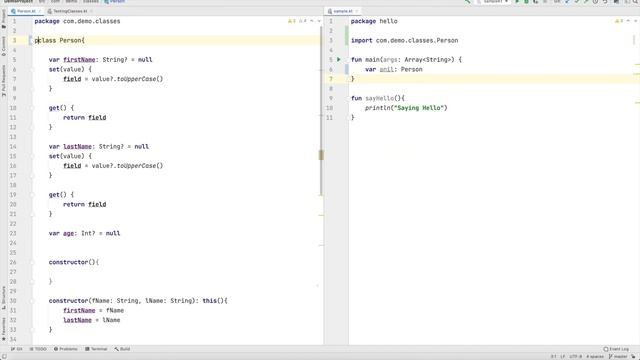Click the green Run button in toolbar
This screenshot has height=360, width=640.
[517, 2]
